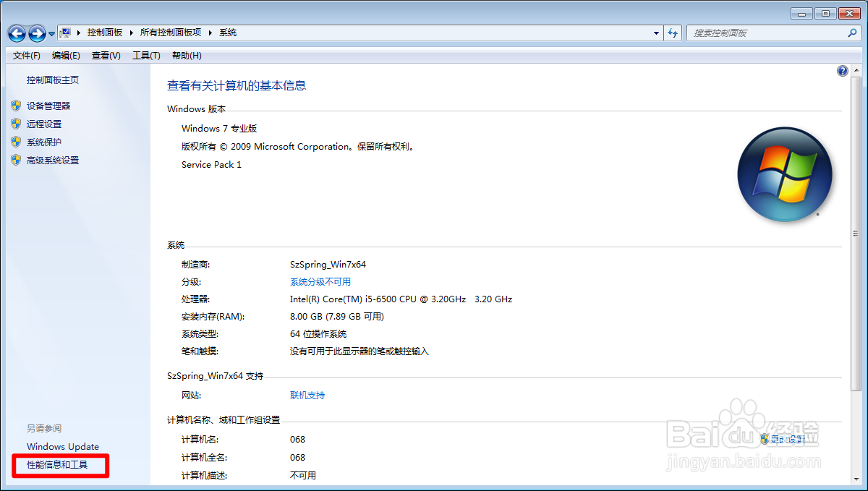The image size is (868, 491).
Task: Click the vertical scrollbar thumb
Action: (856, 233)
